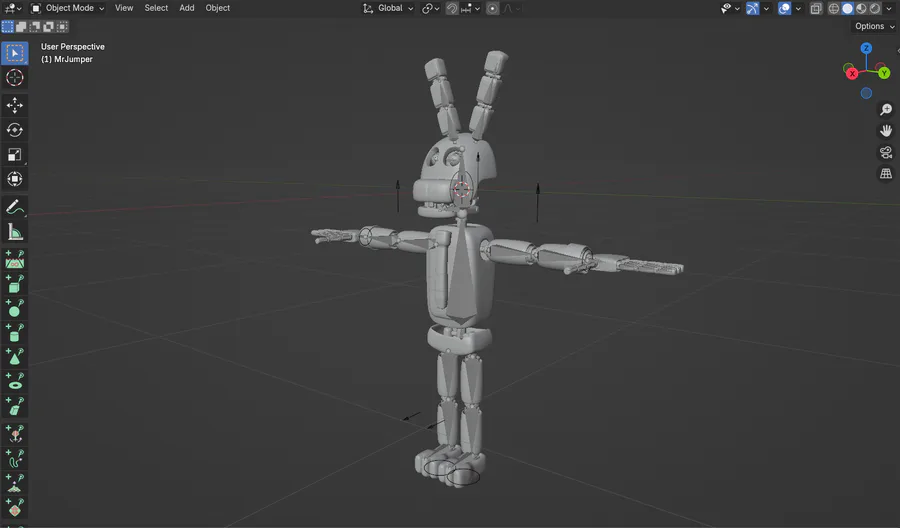Switch to Wireframe viewport shading
This screenshot has height=528, width=900.
click(x=833, y=8)
